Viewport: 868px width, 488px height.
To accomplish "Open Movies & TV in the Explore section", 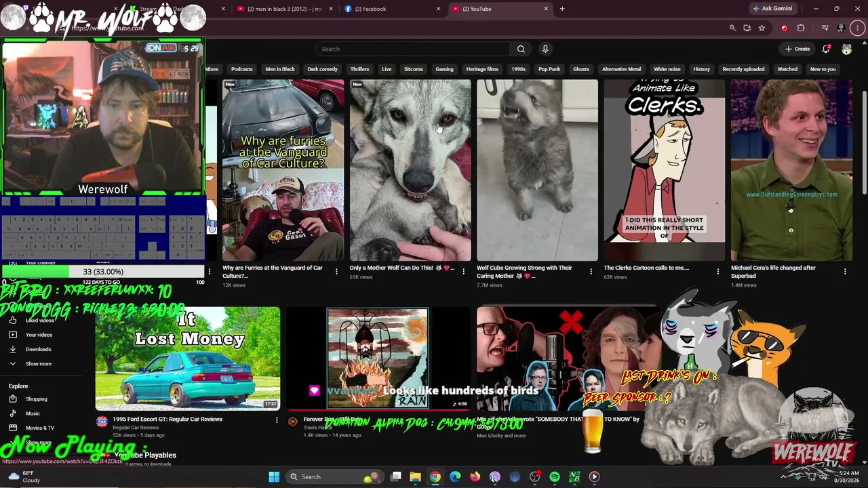I will (39, 428).
